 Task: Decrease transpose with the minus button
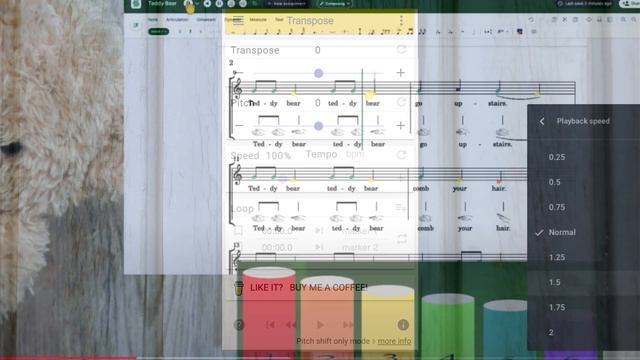(x=238, y=73)
